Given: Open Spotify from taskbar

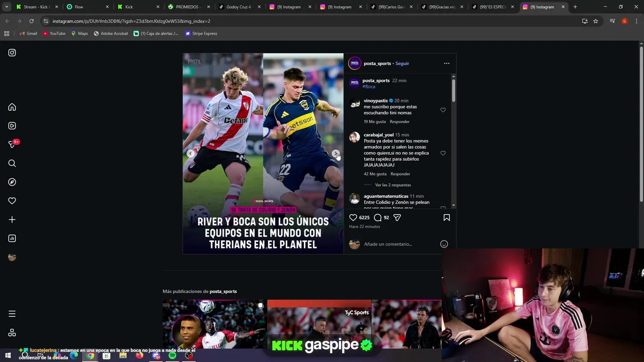Looking at the screenshot, I should click(172, 356).
